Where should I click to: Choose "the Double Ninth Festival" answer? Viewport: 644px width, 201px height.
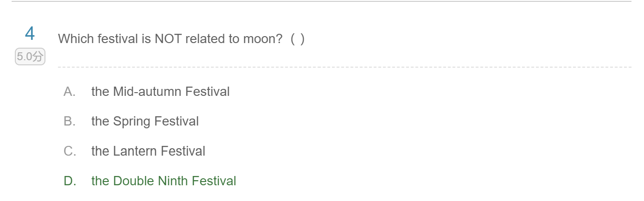[x=164, y=181]
